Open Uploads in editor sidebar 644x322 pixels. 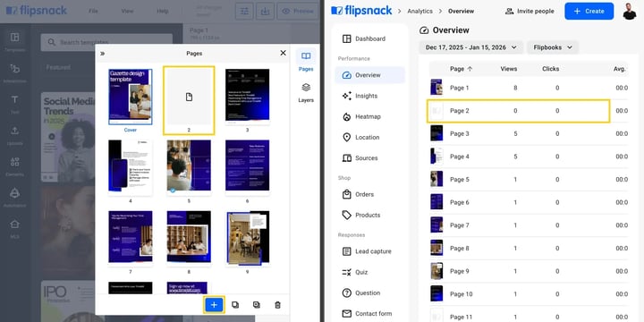[x=15, y=136]
